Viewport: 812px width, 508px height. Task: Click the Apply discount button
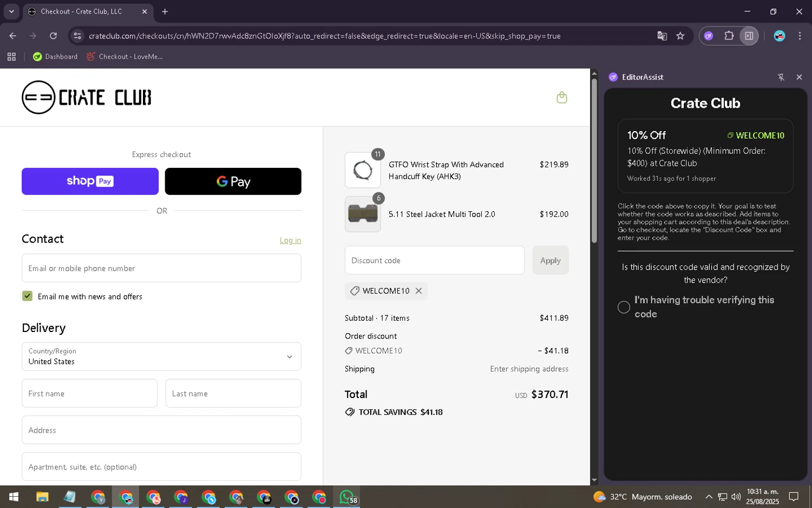pyautogui.click(x=551, y=260)
